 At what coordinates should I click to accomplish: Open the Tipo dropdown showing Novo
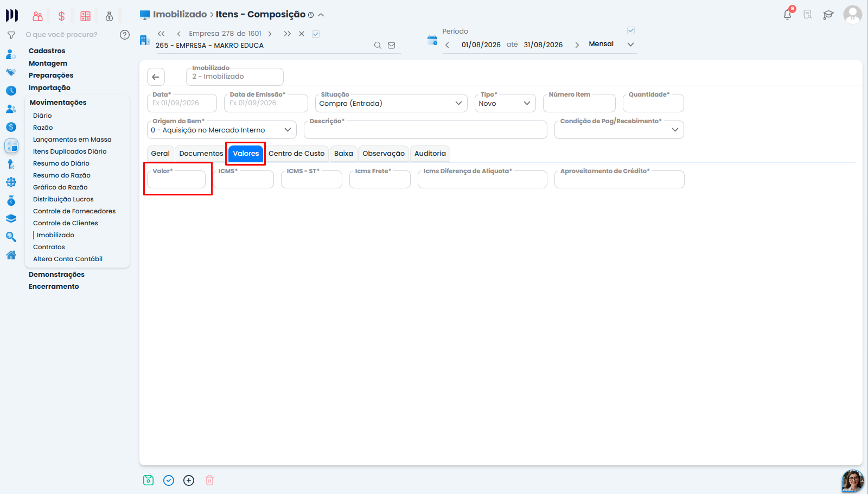coord(505,103)
